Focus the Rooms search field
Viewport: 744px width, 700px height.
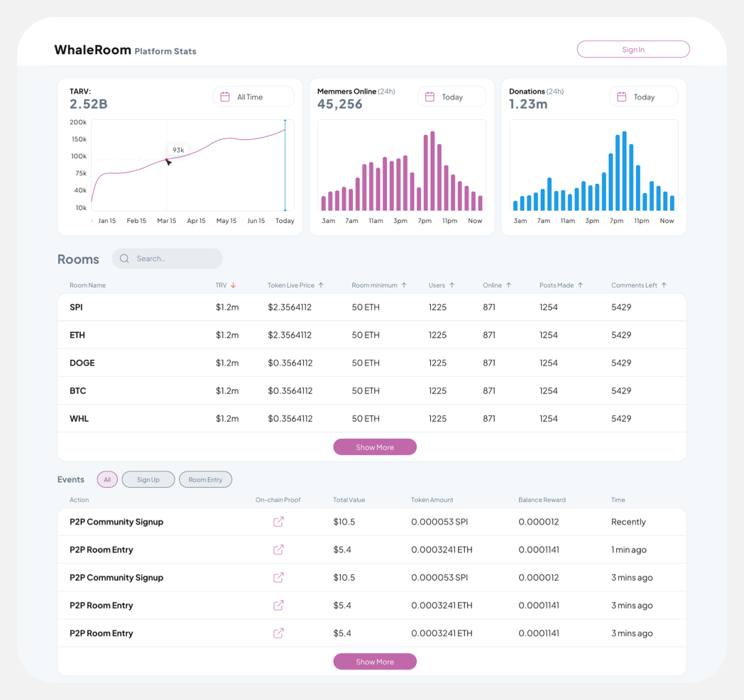(x=168, y=258)
